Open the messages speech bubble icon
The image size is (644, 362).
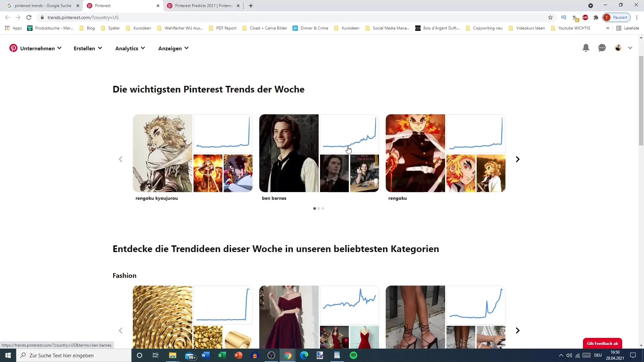click(602, 48)
